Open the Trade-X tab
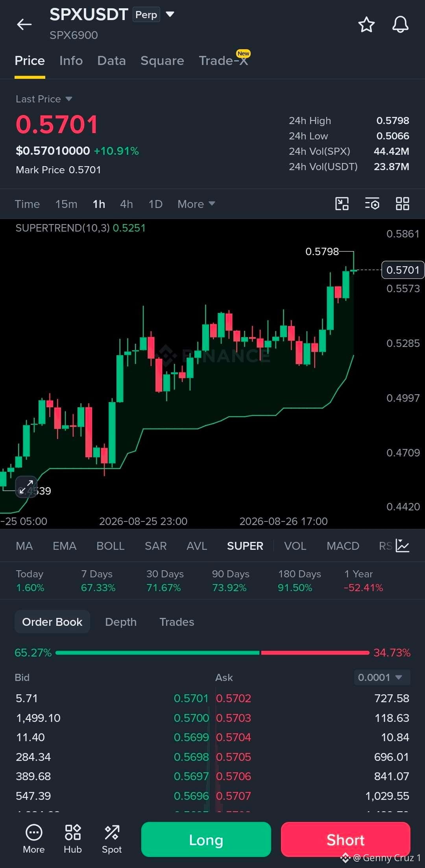The image size is (425, 868). tap(224, 61)
